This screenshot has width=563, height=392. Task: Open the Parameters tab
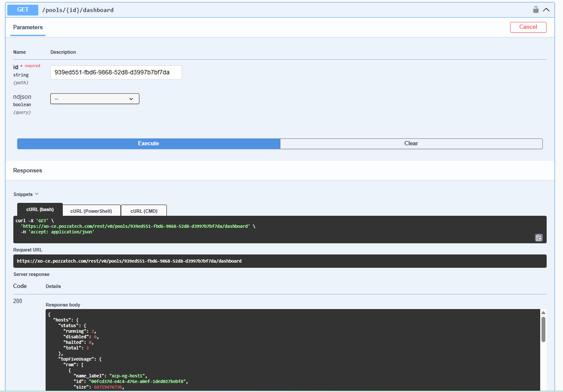point(28,27)
